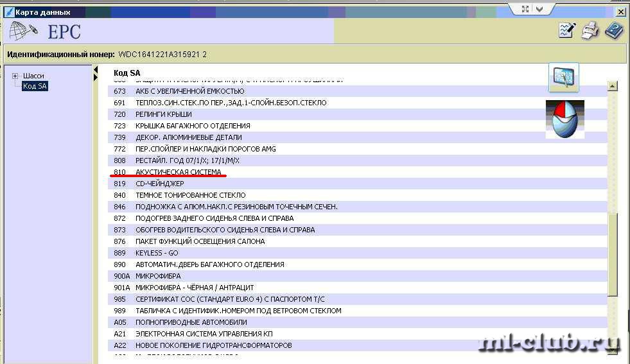The width and height of the screenshot is (630, 364).
Task: Select row 810 АКУСТИЧЕСКАЯ СИСТЕМА
Action: pos(357,172)
